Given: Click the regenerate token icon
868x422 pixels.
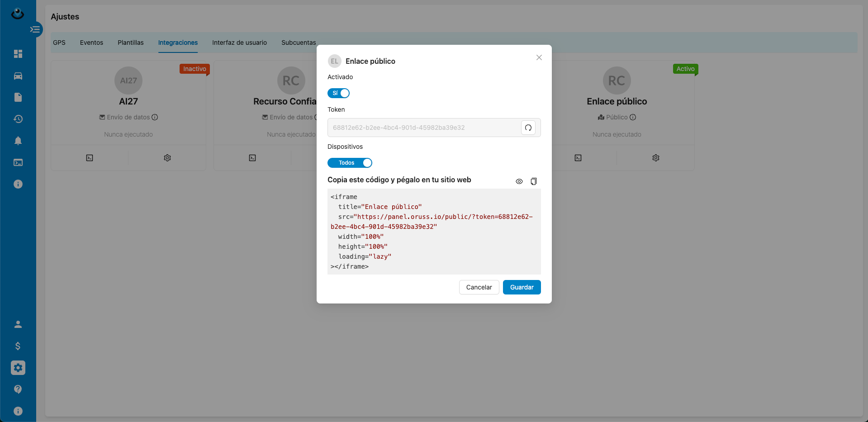Looking at the screenshot, I should point(528,128).
